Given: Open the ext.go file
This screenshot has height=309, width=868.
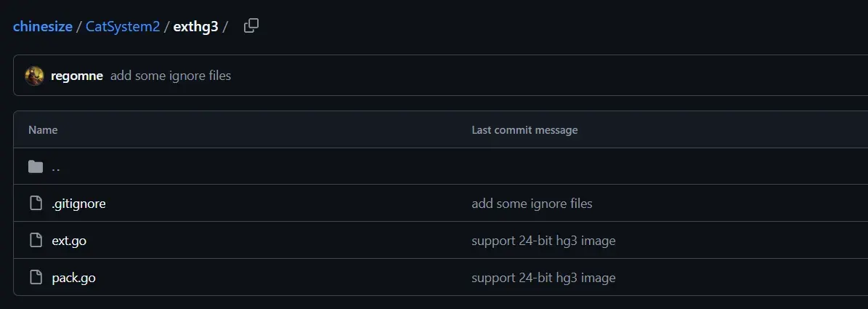Looking at the screenshot, I should coord(69,241).
